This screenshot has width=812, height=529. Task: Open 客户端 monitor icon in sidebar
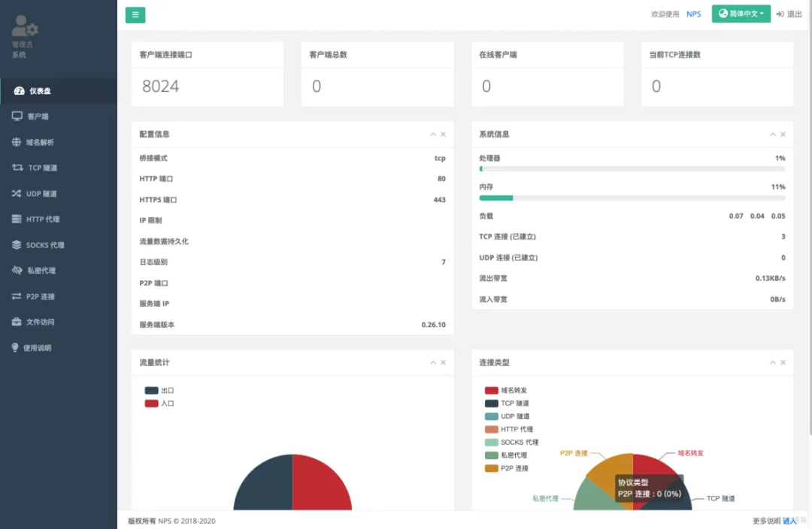coord(17,116)
